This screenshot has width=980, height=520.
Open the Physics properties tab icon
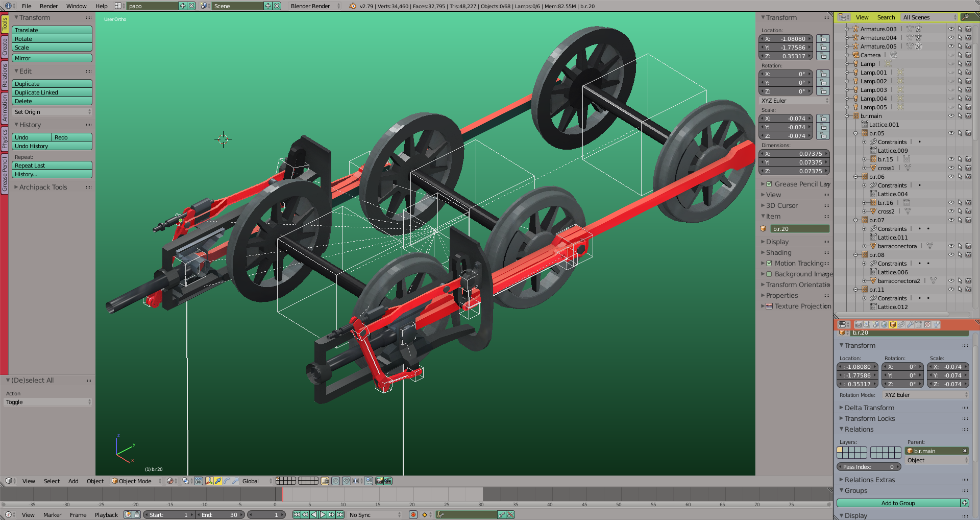(936, 324)
